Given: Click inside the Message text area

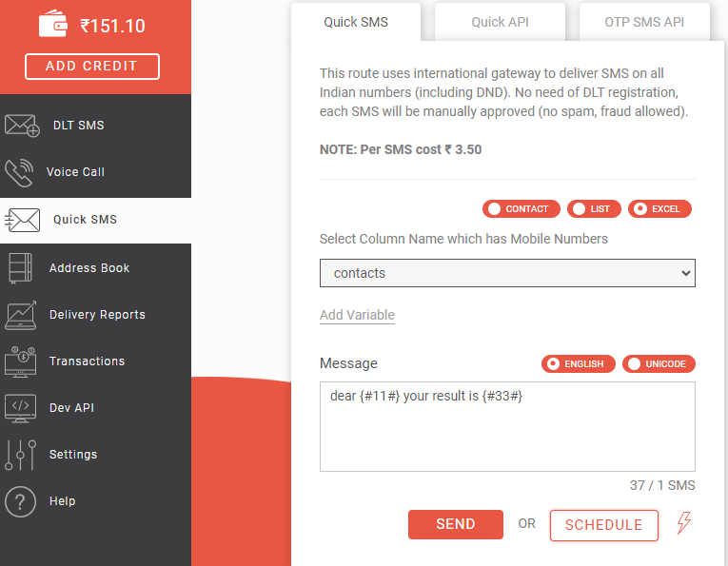Looking at the screenshot, I should (x=507, y=433).
